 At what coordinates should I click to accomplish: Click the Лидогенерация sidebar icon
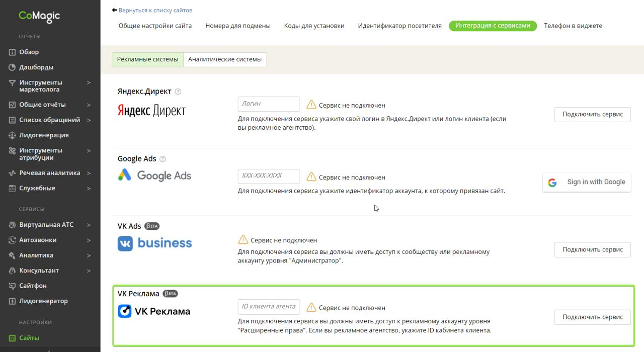(x=13, y=135)
